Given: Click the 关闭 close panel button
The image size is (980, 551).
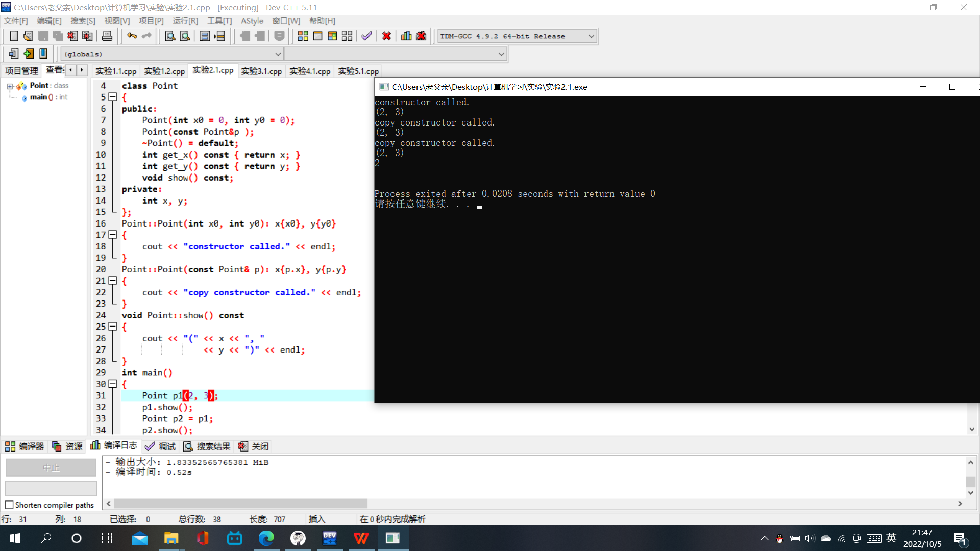Looking at the screenshot, I should click(253, 446).
